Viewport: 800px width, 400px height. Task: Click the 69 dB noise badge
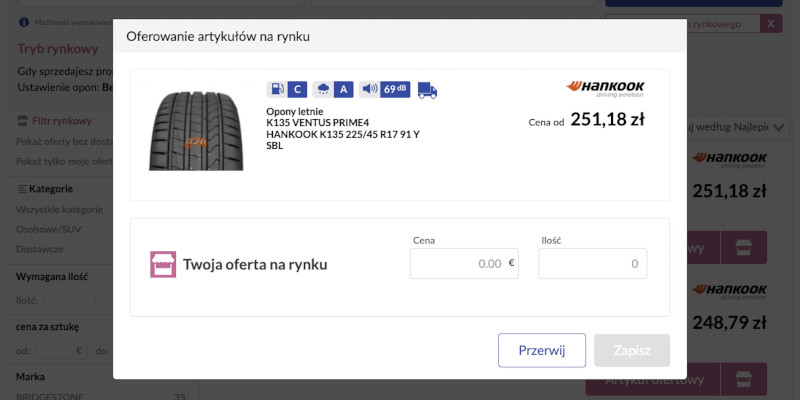(x=395, y=89)
